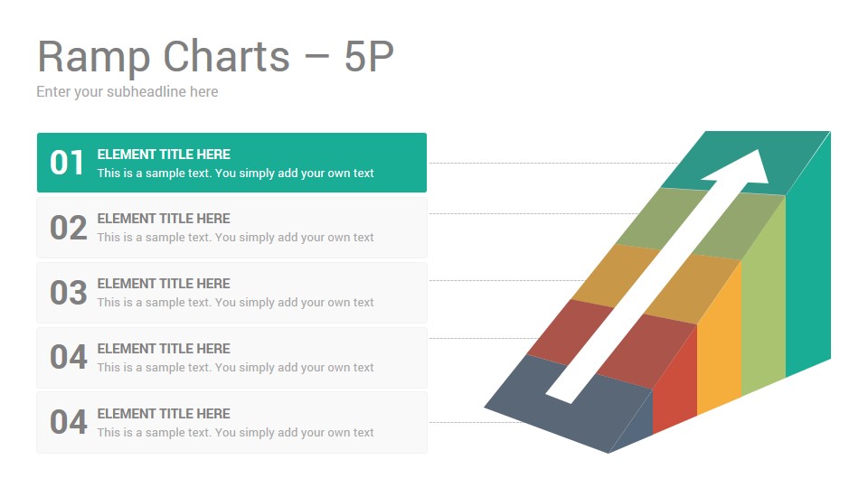Click the Ramp Charts – 5P title

click(215, 56)
